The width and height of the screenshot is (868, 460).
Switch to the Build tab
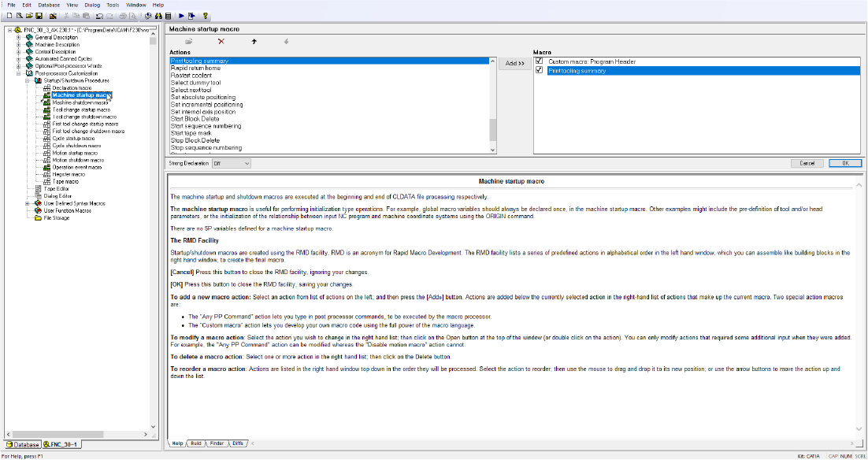(x=196, y=443)
